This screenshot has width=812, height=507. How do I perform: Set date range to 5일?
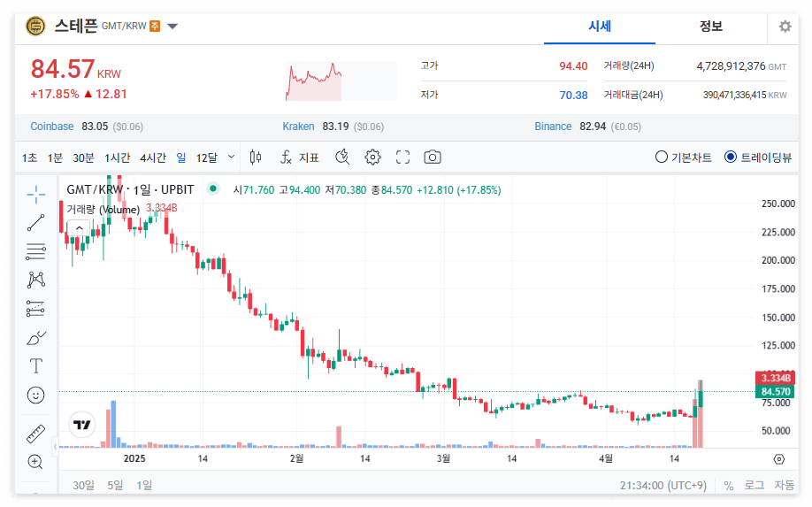115,485
